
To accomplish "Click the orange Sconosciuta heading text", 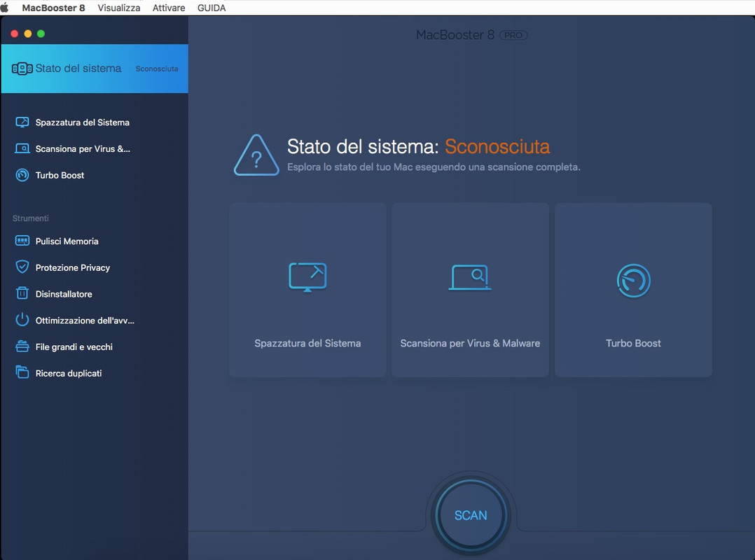I will 497,147.
